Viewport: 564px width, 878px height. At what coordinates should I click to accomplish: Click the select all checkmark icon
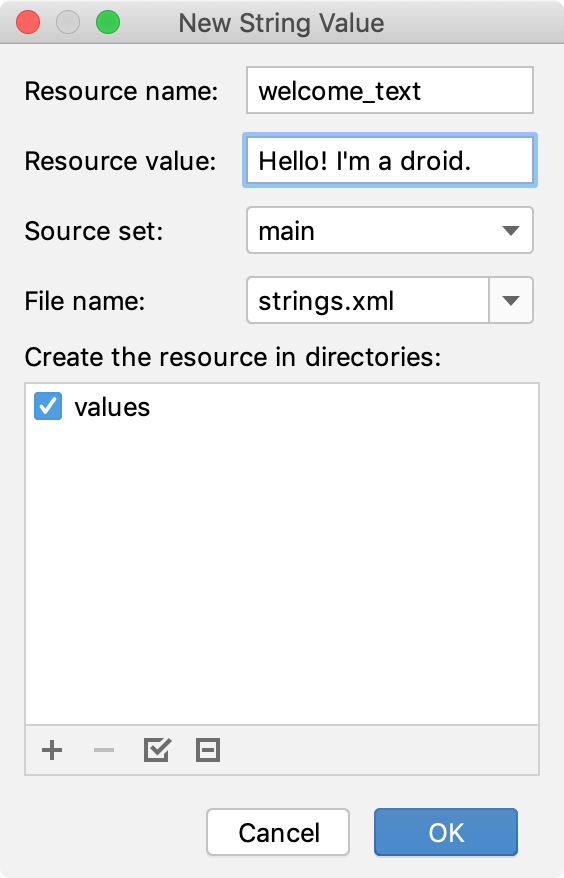pyautogui.click(x=157, y=750)
